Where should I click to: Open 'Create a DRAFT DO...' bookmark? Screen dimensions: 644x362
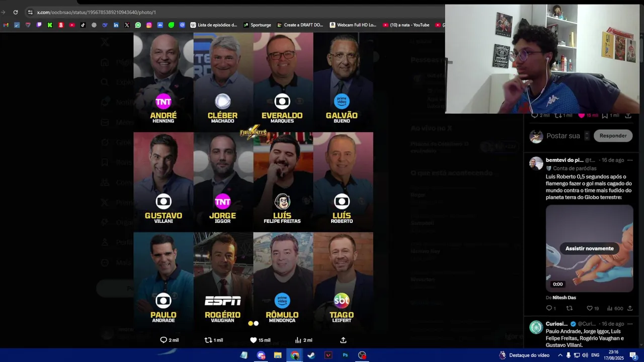point(299,25)
